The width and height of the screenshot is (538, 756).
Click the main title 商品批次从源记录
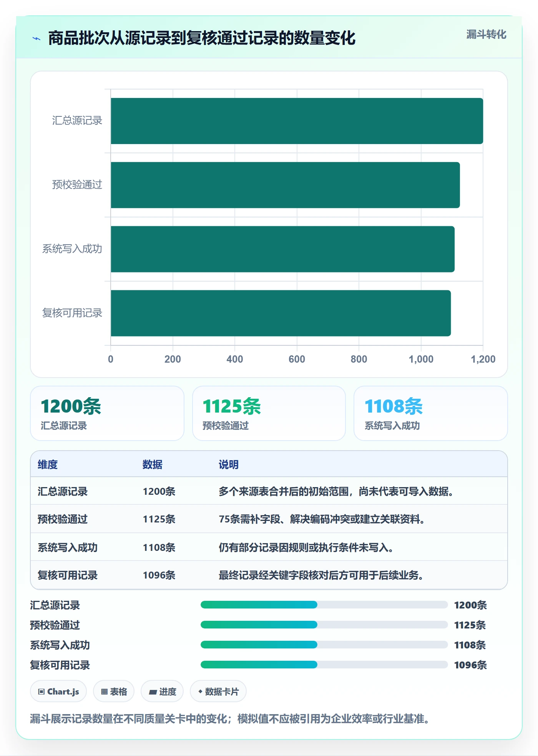tap(202, 38)
